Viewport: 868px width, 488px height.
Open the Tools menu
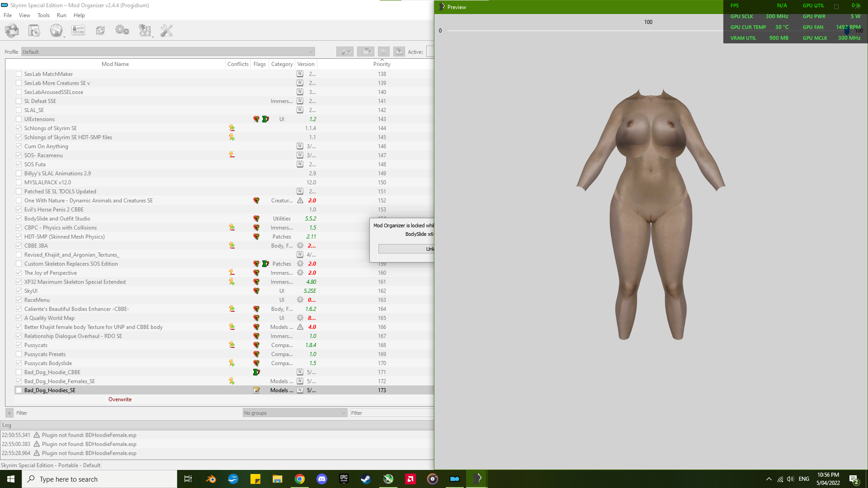pyautogui.click(x=43, y=15)
